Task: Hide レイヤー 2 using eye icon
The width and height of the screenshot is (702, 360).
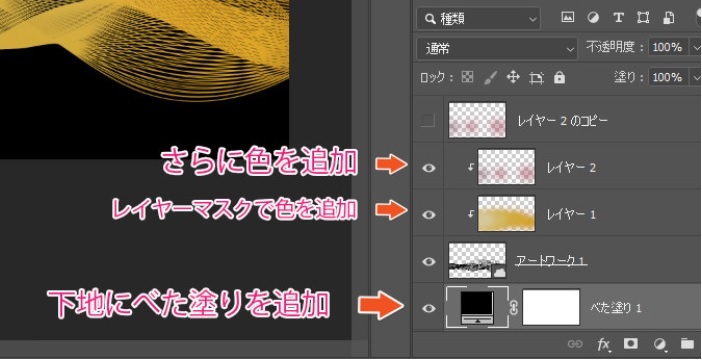Action: [x=429, y=167]
